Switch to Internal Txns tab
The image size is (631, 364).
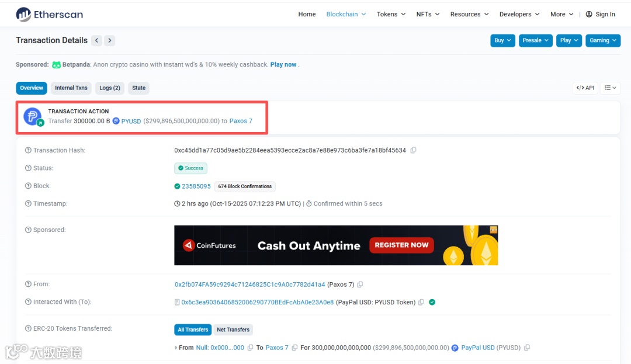click(x=71, y=88)
